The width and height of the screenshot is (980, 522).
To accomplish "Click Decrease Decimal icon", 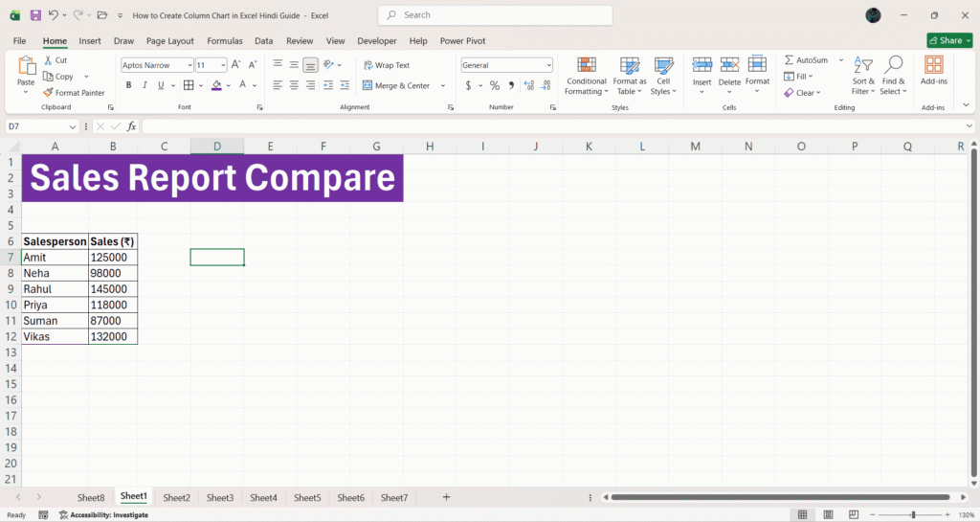I will click(546, 85).
